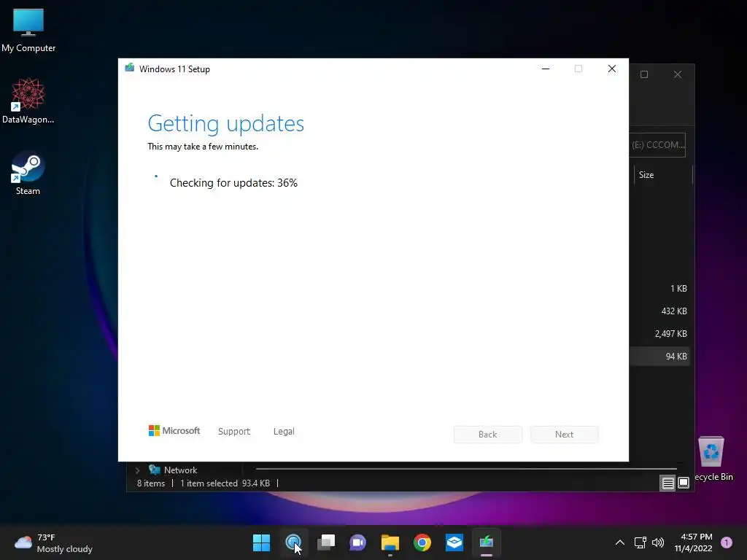Select the 94 KB file row in Explorer

click(x=659, y=356)
